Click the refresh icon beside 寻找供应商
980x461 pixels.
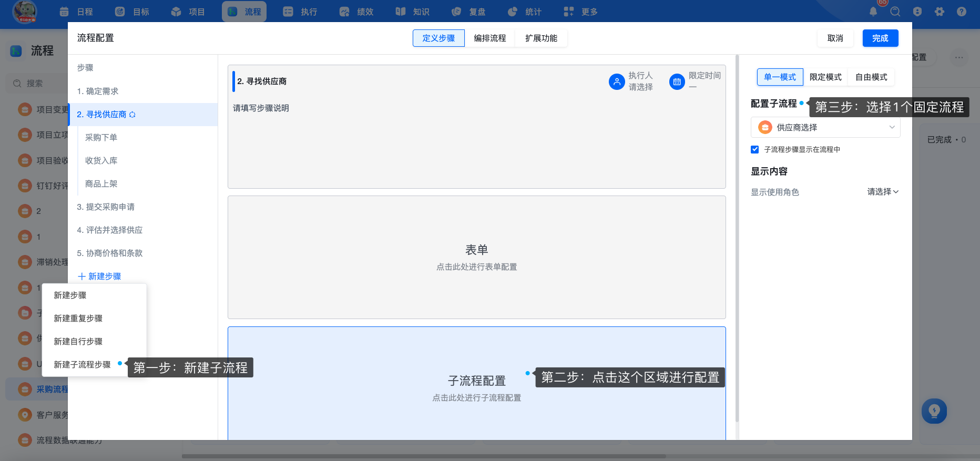click(132, 115)
